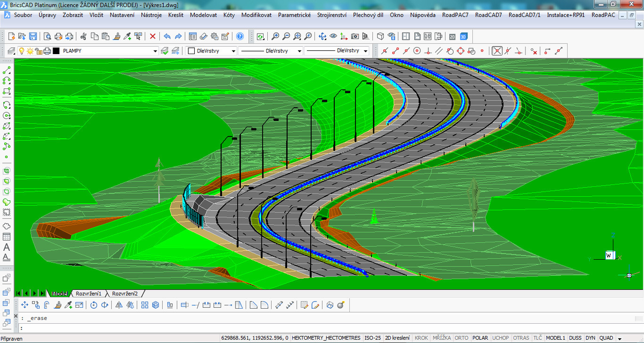Click ISO-25 in the status bar
Screen dimensions: 644x343
tap(372, 338)
